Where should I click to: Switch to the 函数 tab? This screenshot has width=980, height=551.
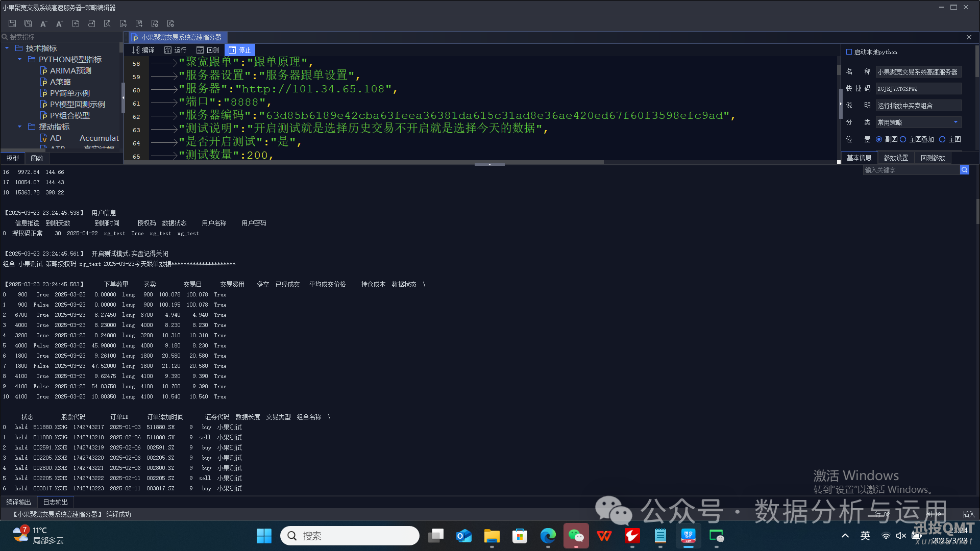(x=37, y=158)
